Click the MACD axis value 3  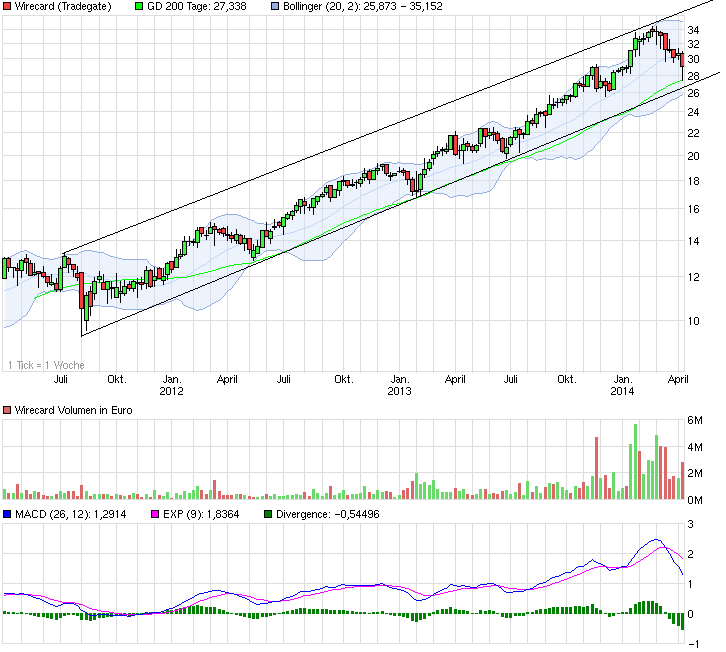[690, 524]
